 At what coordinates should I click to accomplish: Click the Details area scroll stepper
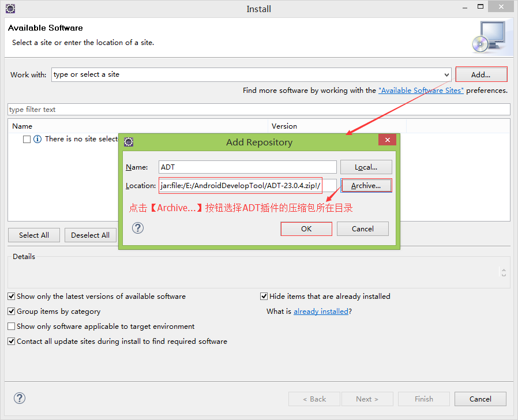tap(504, 272)
